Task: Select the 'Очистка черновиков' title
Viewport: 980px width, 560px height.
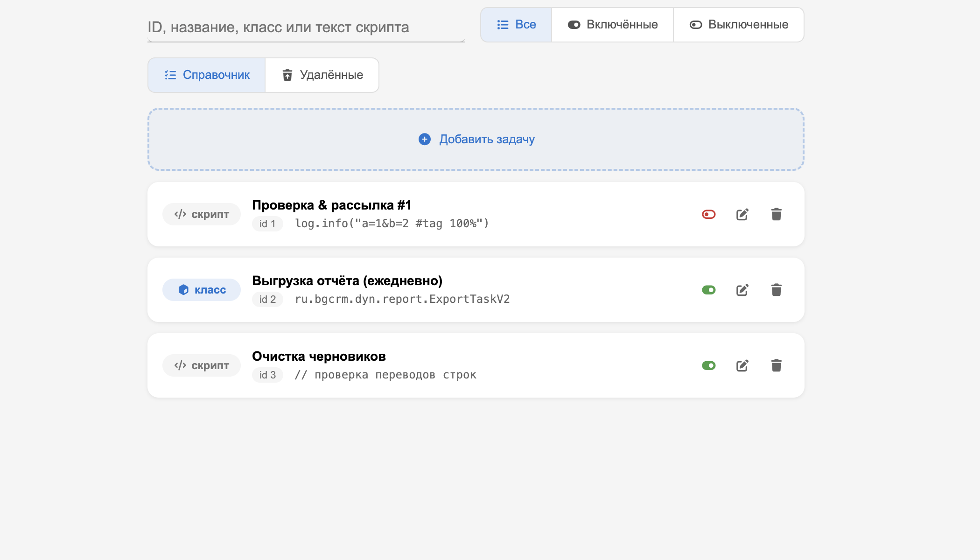Action: click(319, 357)
